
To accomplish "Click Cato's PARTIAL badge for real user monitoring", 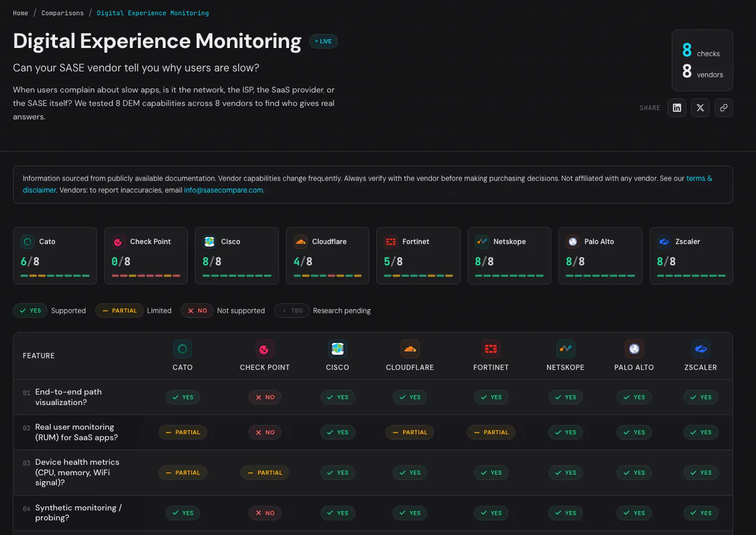I will click(x=183, y=432).
